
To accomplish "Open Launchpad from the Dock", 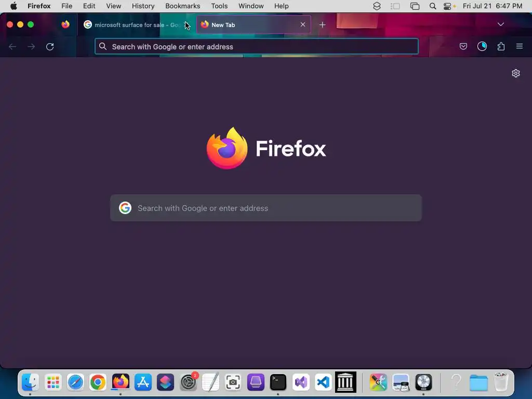I will [53, 382].
